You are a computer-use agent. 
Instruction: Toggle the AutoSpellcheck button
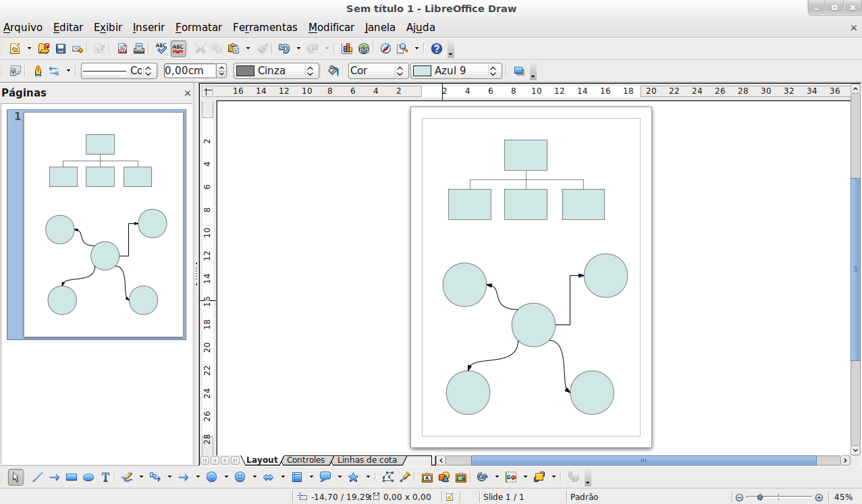click(x=178, y=49)
